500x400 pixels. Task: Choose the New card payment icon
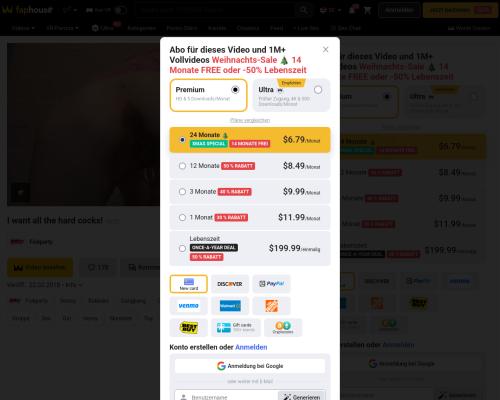(189, 284)
